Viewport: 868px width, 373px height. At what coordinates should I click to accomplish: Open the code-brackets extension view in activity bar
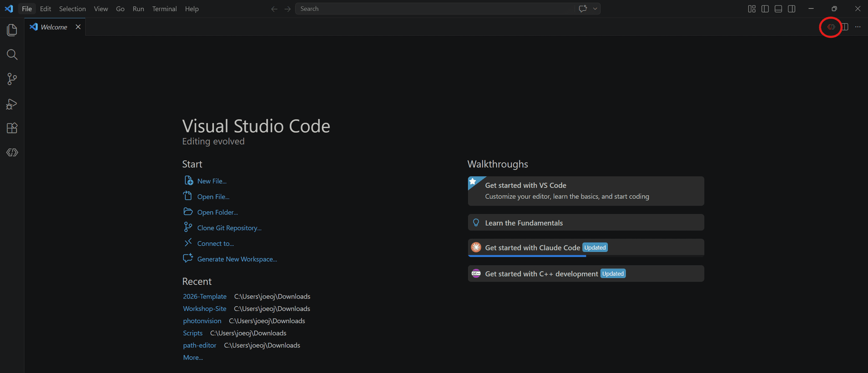(12, 153)
